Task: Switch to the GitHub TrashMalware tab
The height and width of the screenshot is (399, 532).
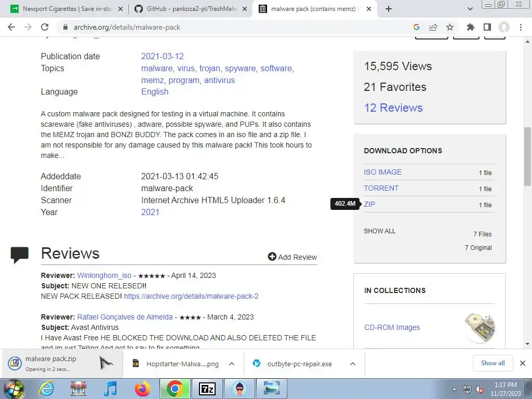Action: pyautogui.click(x=191, y=9)
